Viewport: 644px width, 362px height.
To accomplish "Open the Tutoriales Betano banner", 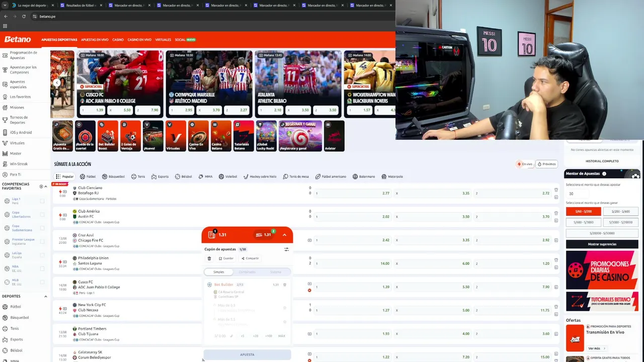I will click(602, 302).
